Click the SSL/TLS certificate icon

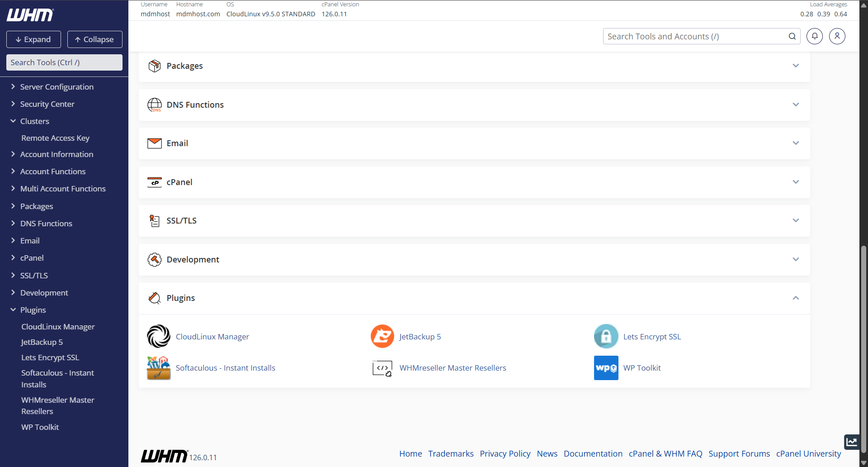155,221
